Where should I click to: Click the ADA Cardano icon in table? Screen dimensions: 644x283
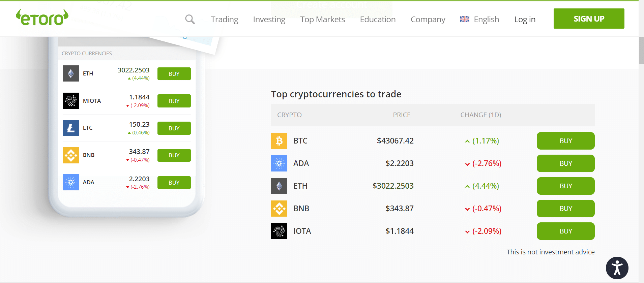pyautogui.click(x=279, y=163)
